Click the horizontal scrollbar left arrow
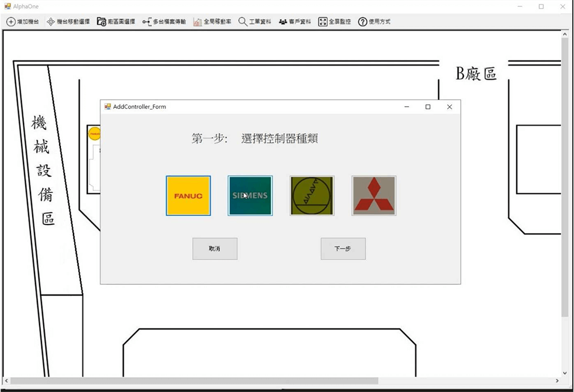This screenshot has height=392, width=574. [6, 381]
